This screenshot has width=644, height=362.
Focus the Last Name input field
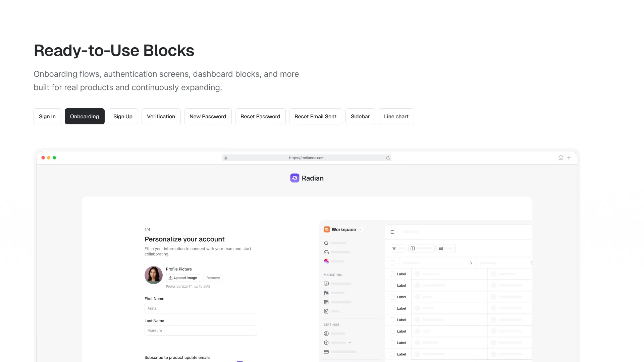pyautogui.click(x=201, y=330)
